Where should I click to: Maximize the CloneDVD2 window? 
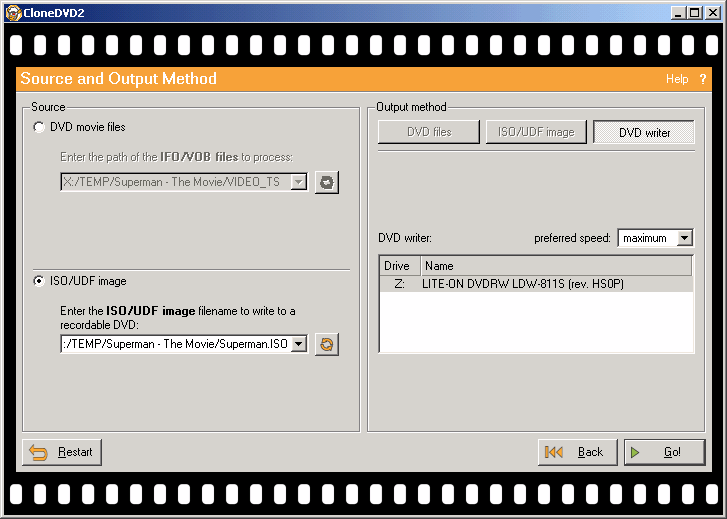[695, 13]
